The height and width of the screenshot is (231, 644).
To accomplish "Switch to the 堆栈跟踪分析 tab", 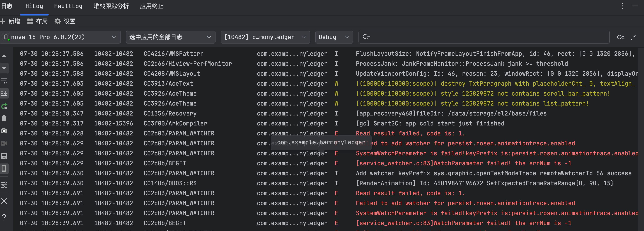I will point(111,6).
